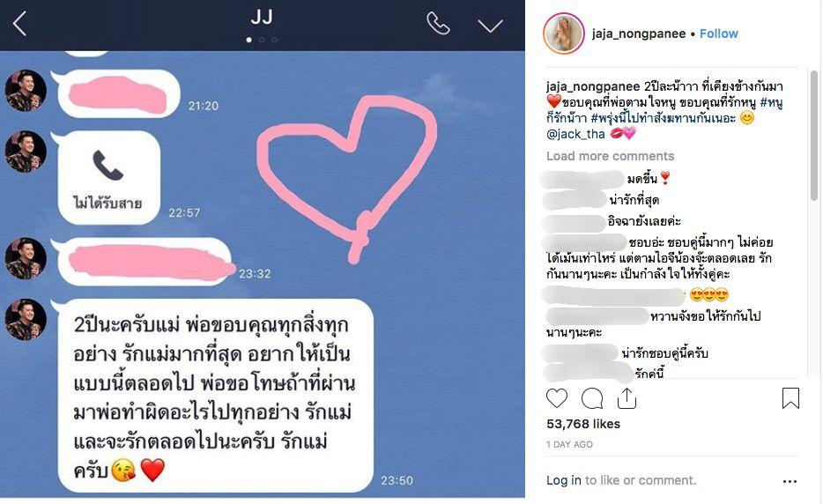Viewport: 823px width, 504px height.
Task: Start a voice call with JJ
Action: coord(438,24)
